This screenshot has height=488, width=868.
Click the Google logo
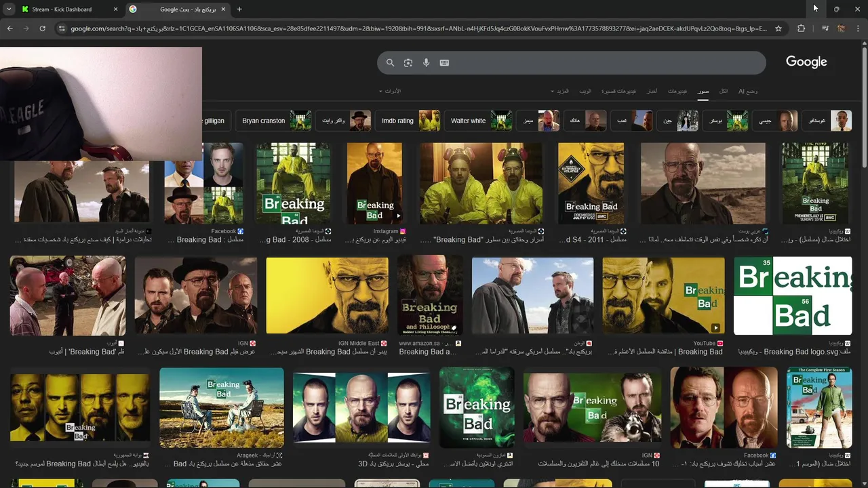(x=806, y=62)
